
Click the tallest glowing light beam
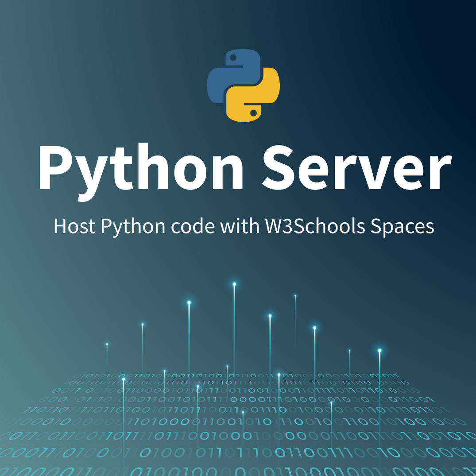pos(234,283)
